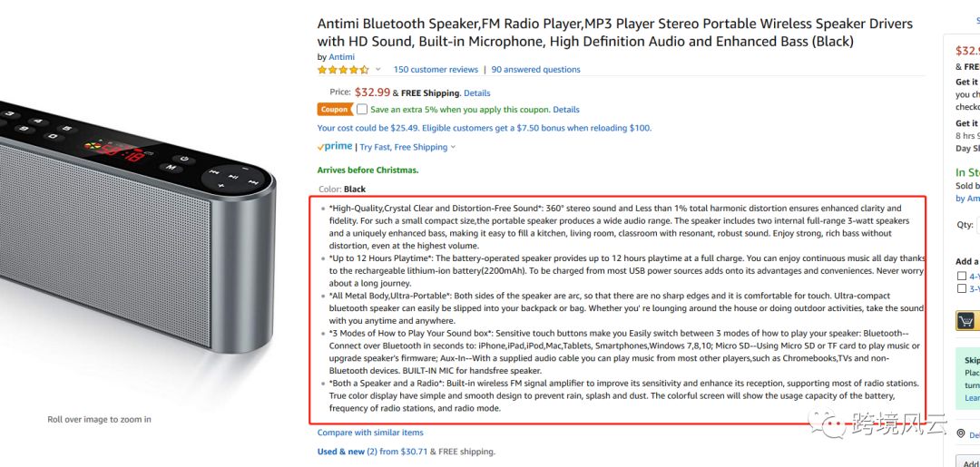
Task: Click the orange Coupon badge
Action: (x=334, y=110)
